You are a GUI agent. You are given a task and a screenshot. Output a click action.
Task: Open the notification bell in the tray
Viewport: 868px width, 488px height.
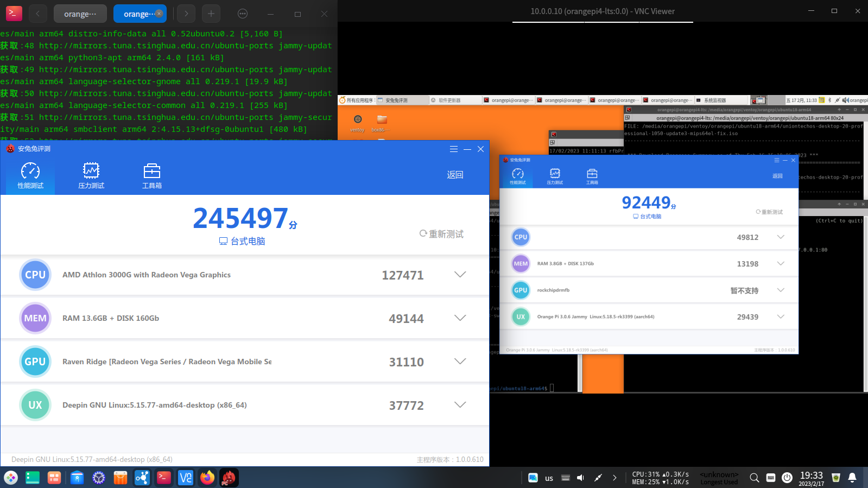[852, 478]
